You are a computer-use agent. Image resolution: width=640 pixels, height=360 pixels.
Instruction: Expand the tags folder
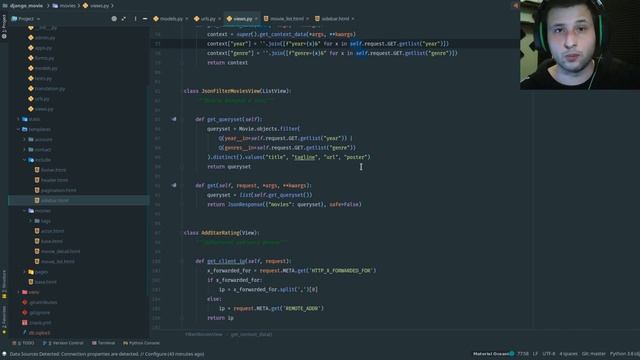31,221
